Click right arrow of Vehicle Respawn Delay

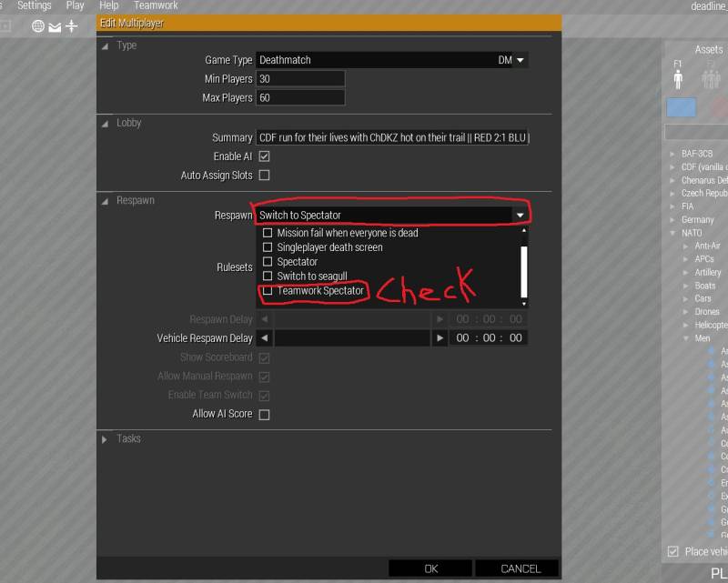point(440,337)
